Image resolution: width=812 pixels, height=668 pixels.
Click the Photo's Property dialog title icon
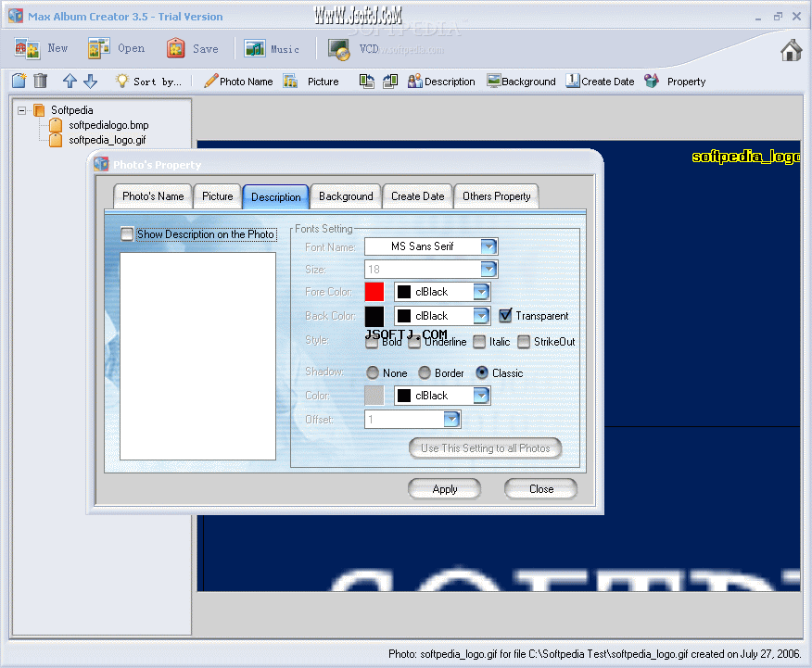[x=102, y=164]
